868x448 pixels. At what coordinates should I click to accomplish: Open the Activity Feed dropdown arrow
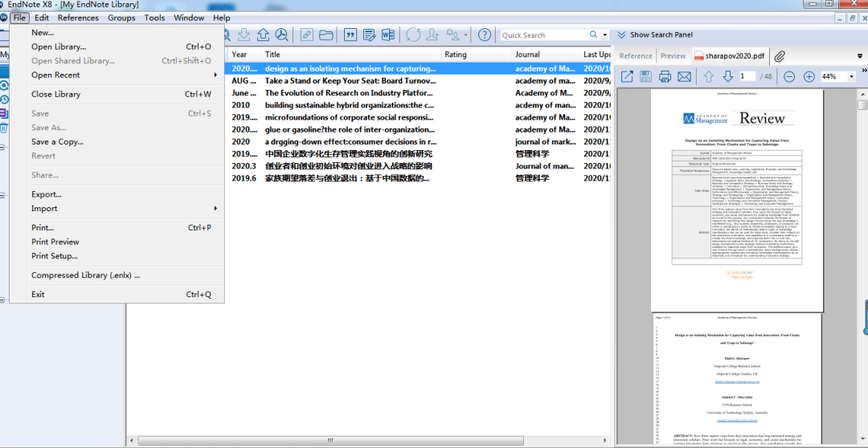(x=465, y=35)
